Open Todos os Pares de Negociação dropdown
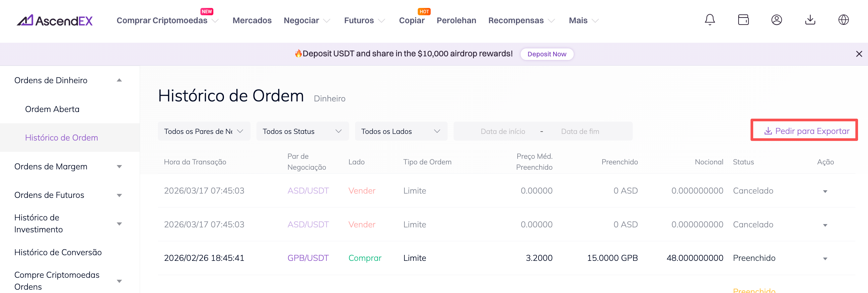868x293 pixels. click(204, 131)
